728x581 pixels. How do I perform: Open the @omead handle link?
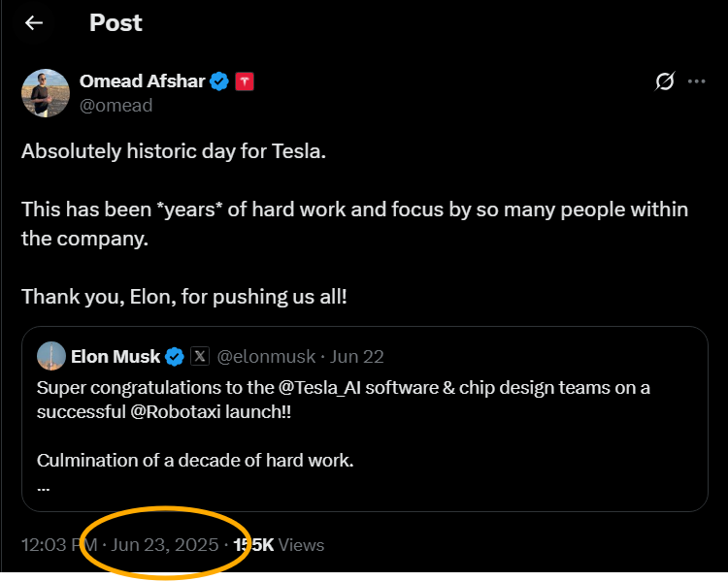(x=116, y=106)
